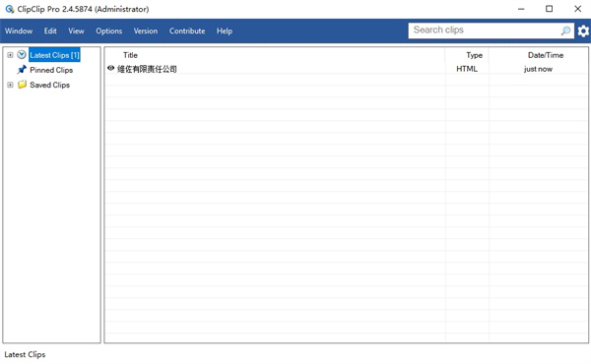
Task: Open the Options menu
Action: tap(109, 30)
